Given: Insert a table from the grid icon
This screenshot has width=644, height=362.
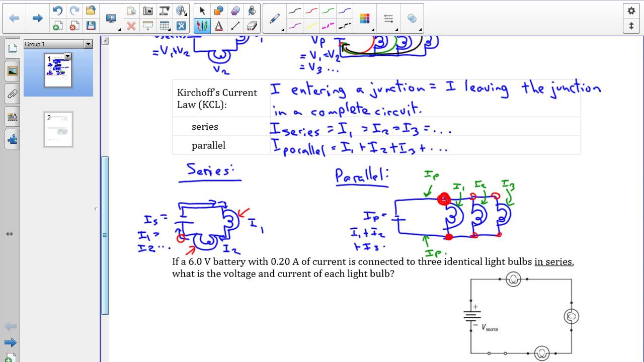Looking at the screenshot, I should click(165, 26).
